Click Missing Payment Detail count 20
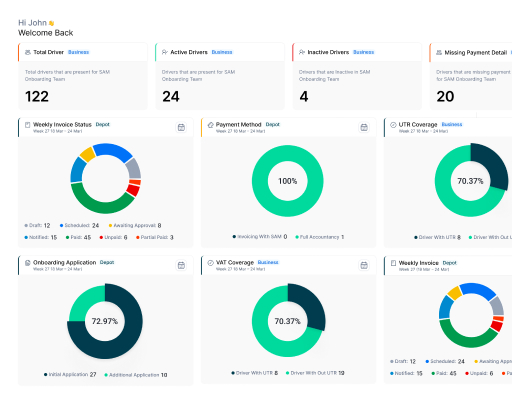 click(x=445, y=97)
